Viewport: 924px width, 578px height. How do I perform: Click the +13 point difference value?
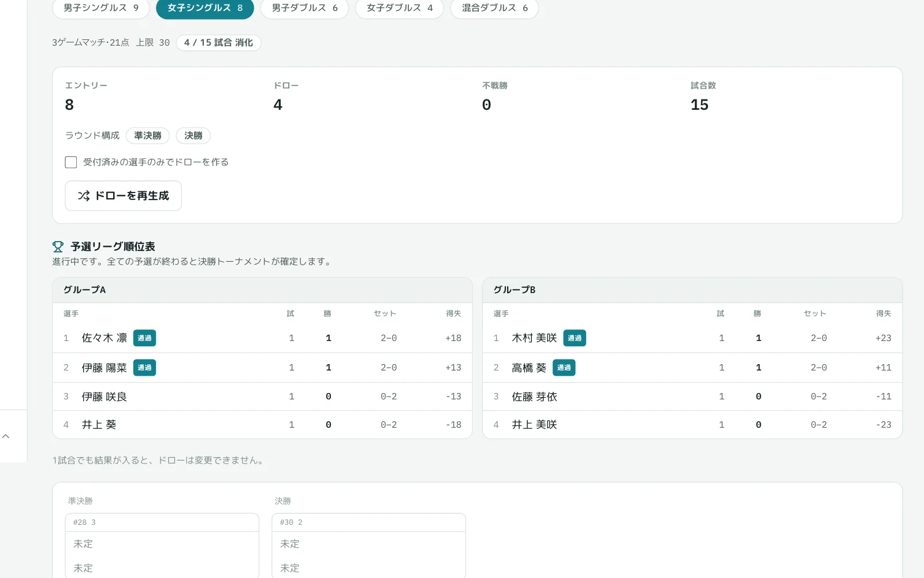pyautogui.click(x=453, y=368)
